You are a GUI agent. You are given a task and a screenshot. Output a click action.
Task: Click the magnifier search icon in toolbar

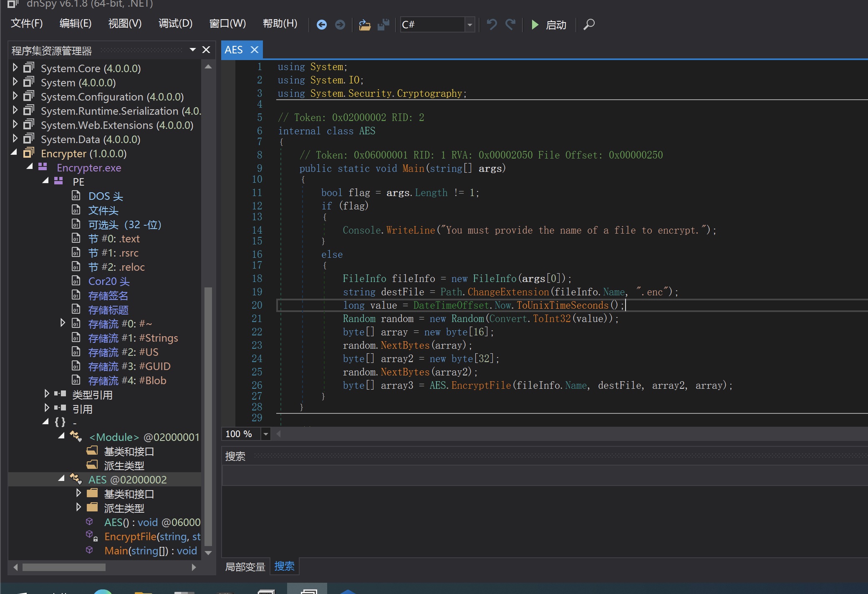pos(589,24)
